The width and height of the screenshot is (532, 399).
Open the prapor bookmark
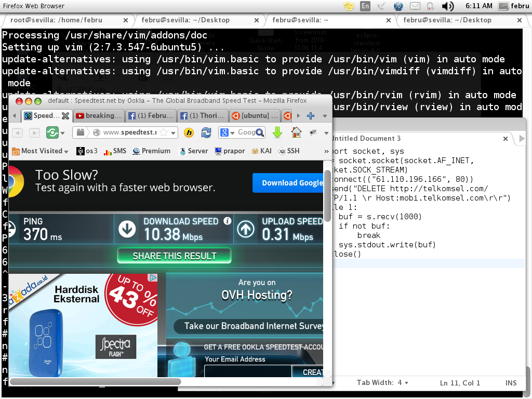click(x=230, y=151)
